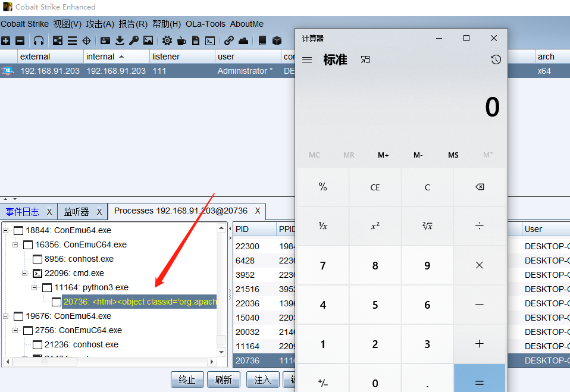Open calculator history clock icon
The image size is (570, 392).
pyautogui.click(x=496, y=59)
